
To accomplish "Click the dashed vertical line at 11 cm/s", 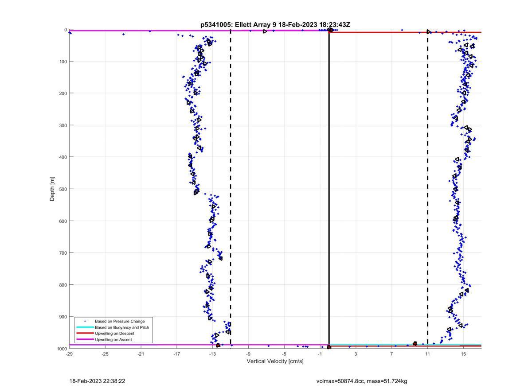I will (x=427, y=189).
